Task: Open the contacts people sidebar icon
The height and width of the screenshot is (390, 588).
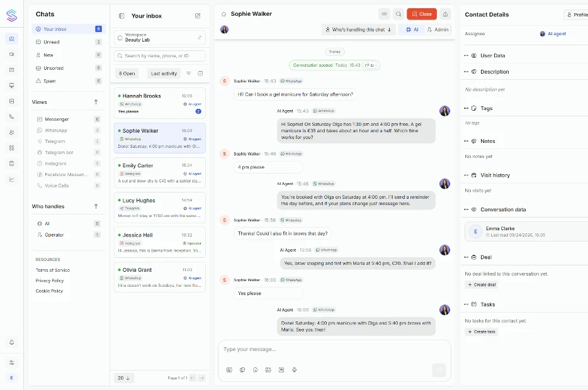Action: coord(11,132)
